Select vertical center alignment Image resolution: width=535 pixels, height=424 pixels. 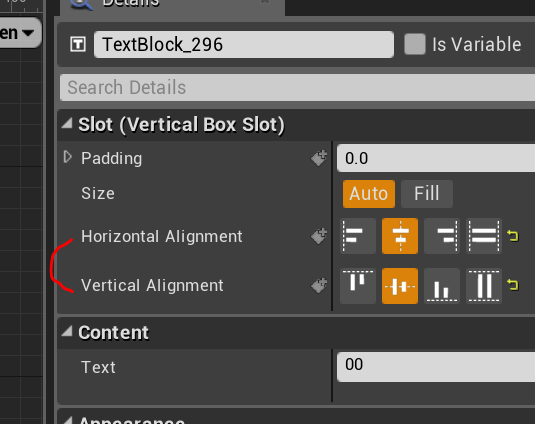pyautogui.click(x=400, y=286)
